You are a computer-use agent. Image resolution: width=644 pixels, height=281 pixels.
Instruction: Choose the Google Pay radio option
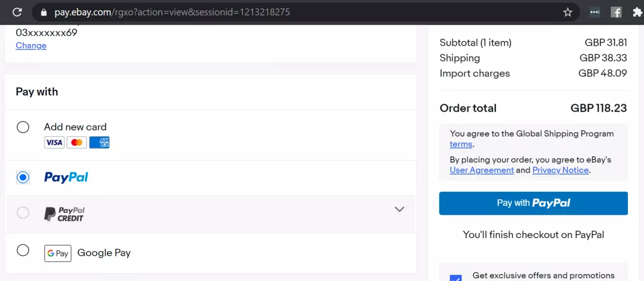point(23,250)
